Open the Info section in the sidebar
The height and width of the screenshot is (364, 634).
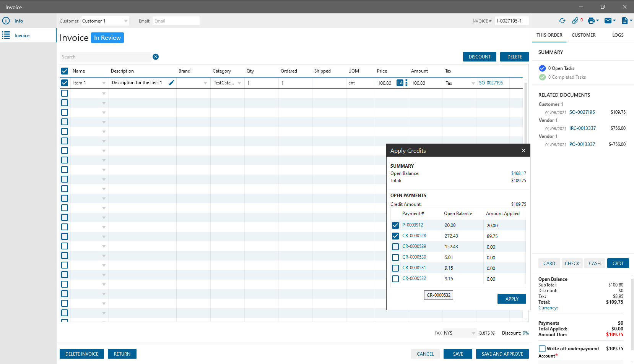[x=19, y=21]
